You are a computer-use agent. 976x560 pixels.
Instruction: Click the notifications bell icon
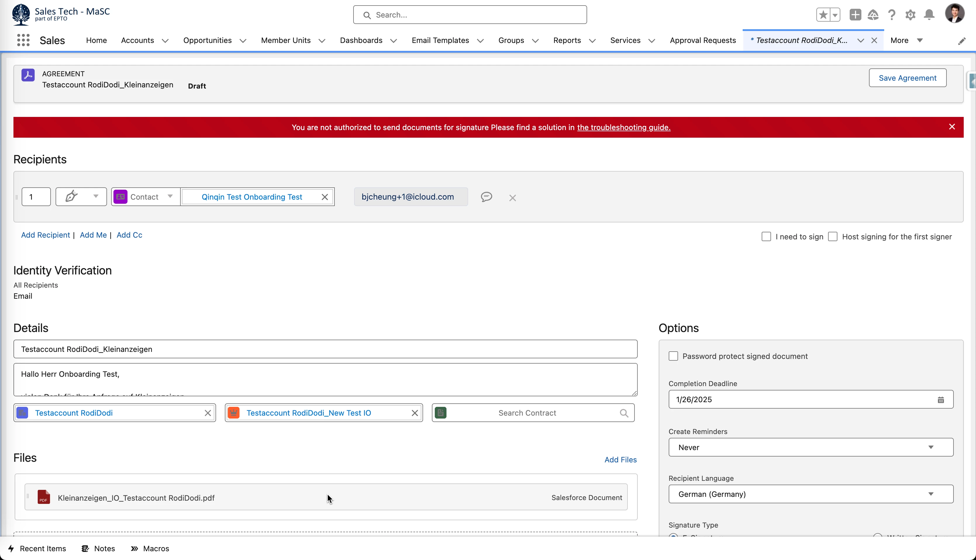[x=929, y=15]
